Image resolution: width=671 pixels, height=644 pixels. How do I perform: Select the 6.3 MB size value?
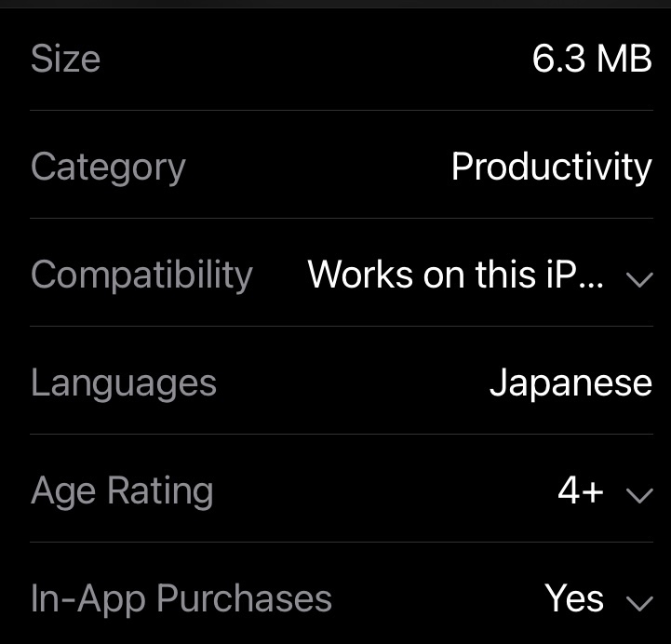coord(591,59)
